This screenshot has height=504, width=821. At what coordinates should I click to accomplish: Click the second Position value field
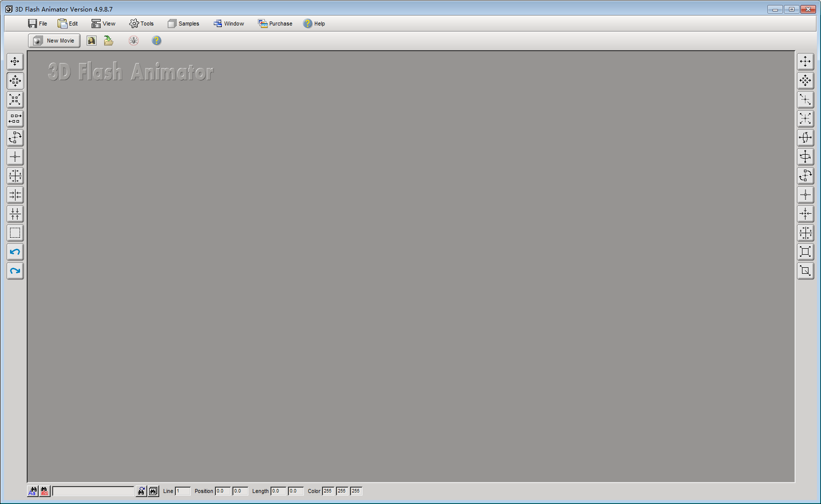pos(240,491)
